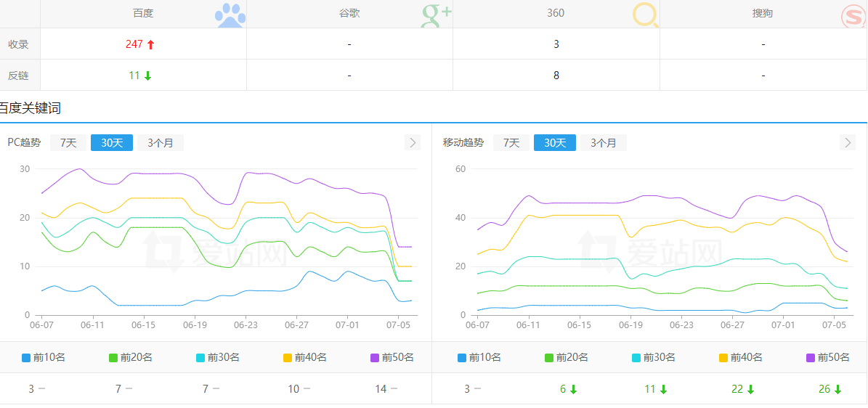This screenshot has width=868, height=408.
Task: Click the 06-15 date on the PC chart axis
Action: [143, 325]
